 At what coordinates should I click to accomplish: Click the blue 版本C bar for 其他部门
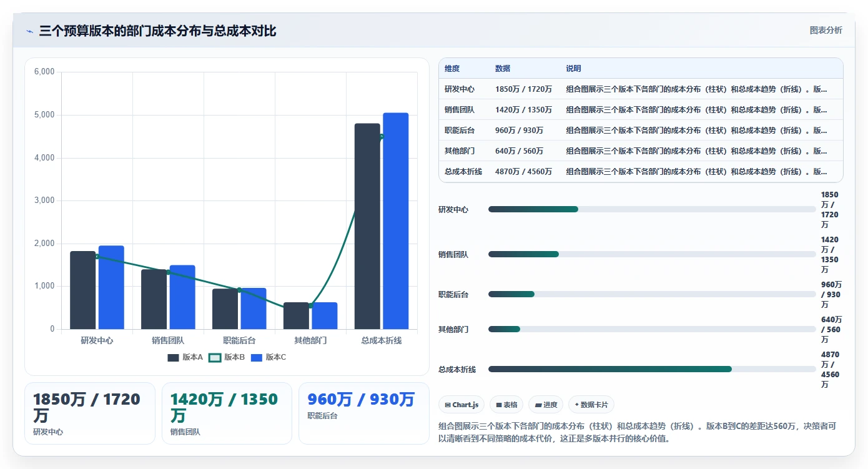click(325, 316)
